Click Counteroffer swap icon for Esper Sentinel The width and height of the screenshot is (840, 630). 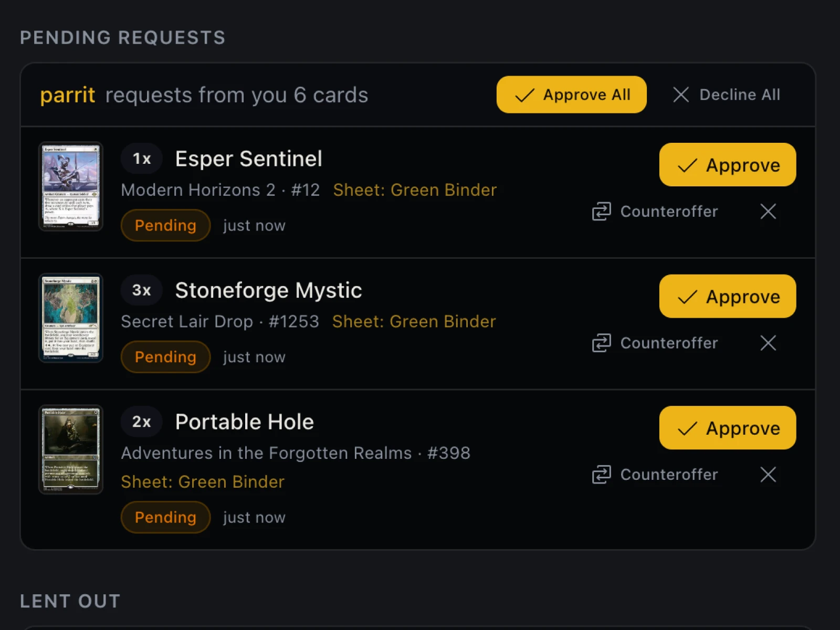[602, 212]
